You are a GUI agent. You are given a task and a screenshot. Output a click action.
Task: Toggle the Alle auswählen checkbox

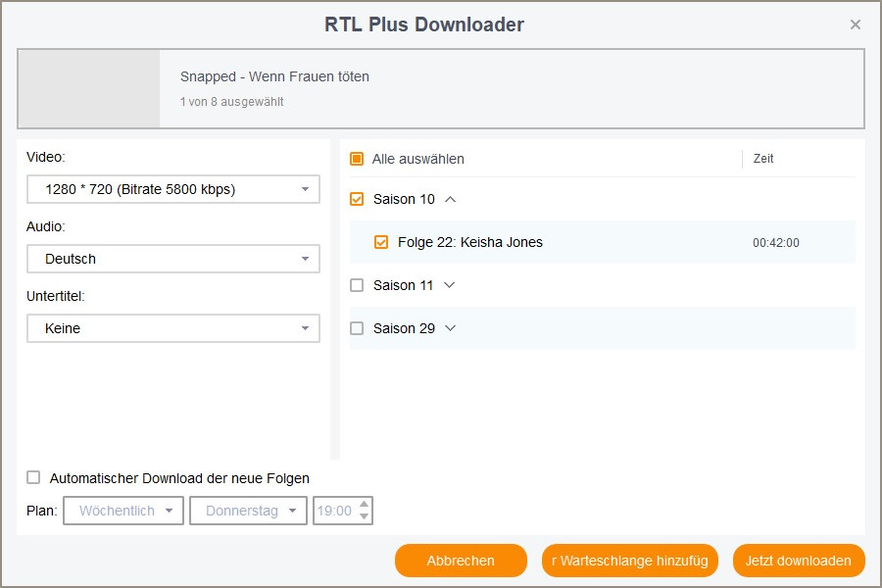pyautogui.click(x=357, y=159)
